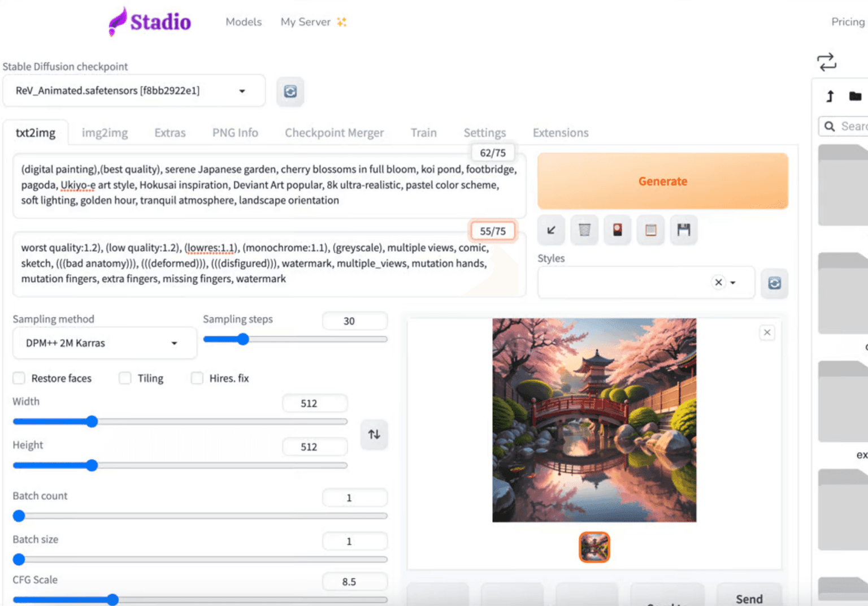The image size is (868, 606).
Task: Switch to the txt2img tab
Action: 36,133
